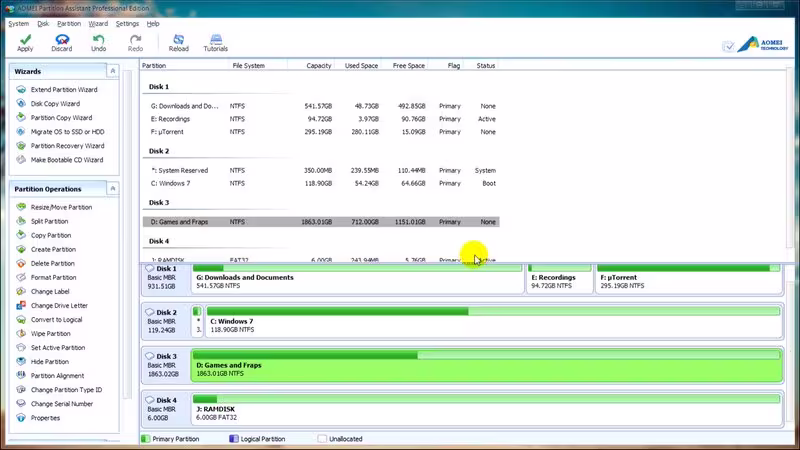The image size is (800, 450).
Task: Select F: µTorrent block in disk map
Action: click(689, 279)
